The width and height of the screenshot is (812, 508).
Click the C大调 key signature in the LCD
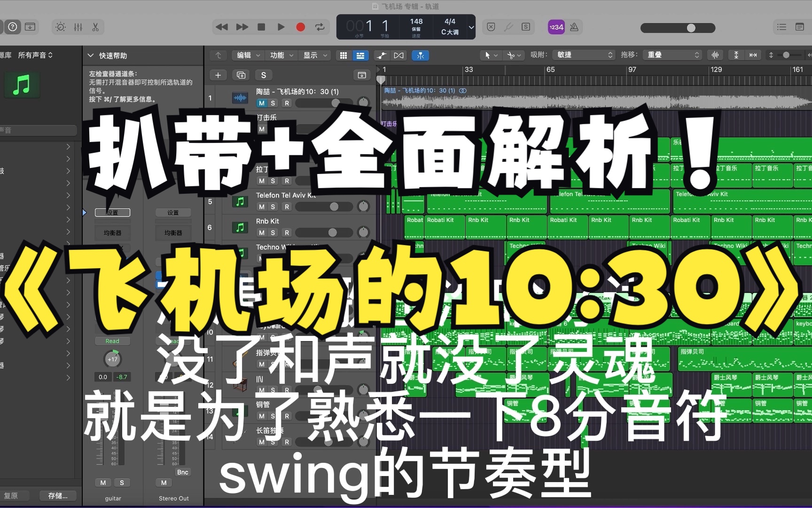click(x=450, y=32)
